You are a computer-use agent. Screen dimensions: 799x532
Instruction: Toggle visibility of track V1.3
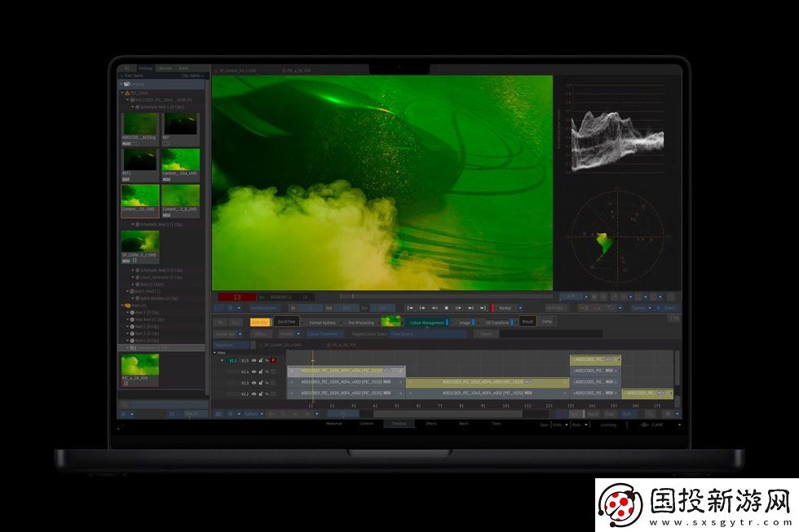(x=254, y=383)
